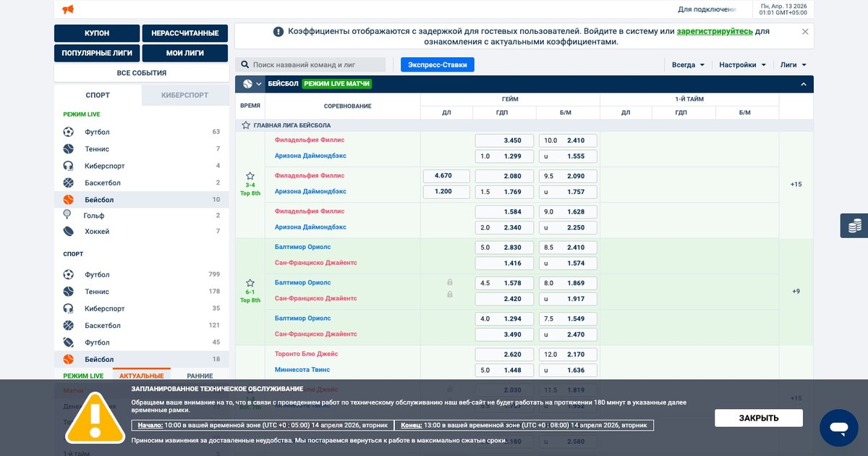This screenshot has height=456, width=868.
Task: Click Basketball icon with 121 events
Action: point(69,326)
